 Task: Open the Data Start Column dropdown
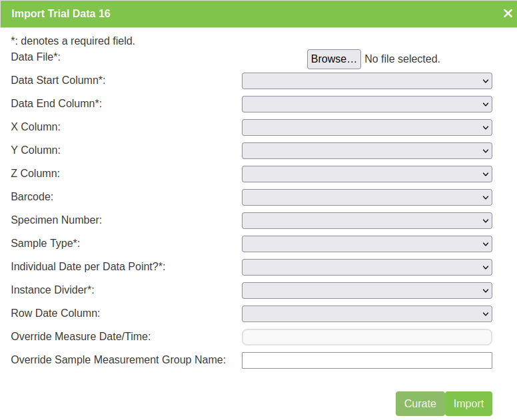click(366, 81)
